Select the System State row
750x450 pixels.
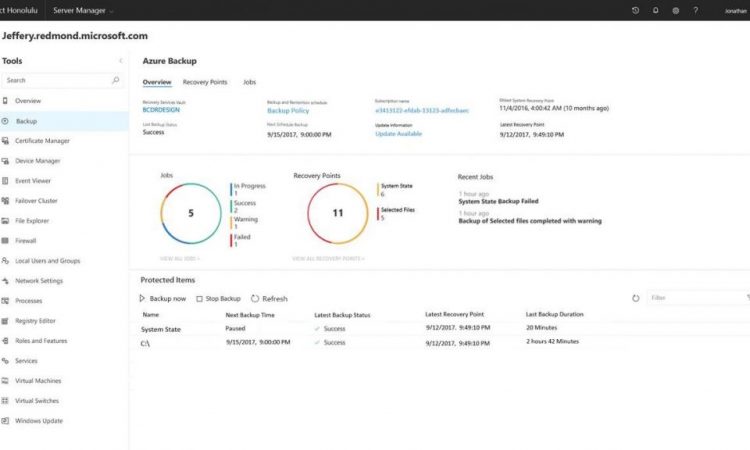(x=383, y=329)
